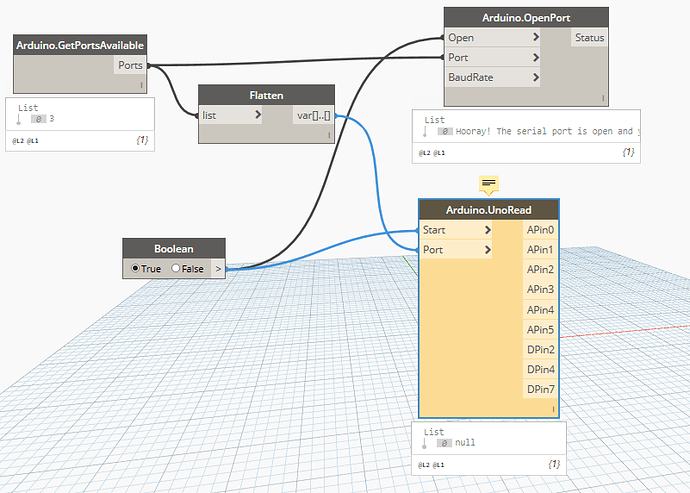The height and width of the screenshot is (493, 690).
Task: Click the lacing indicator on Arduino.UnoRead node
Action: 553,409
